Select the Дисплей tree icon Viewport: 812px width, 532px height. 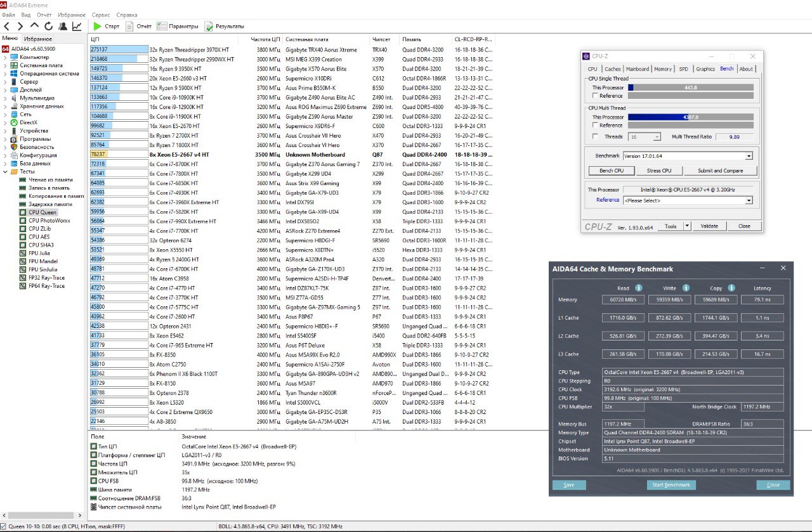click(14, 90)
